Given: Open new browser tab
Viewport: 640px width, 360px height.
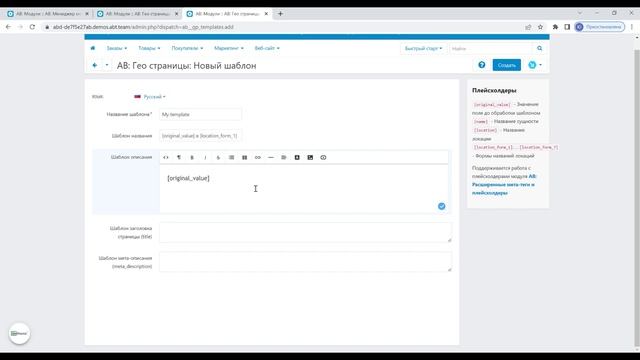Looking at the screenshot, I should coord(280,13).
